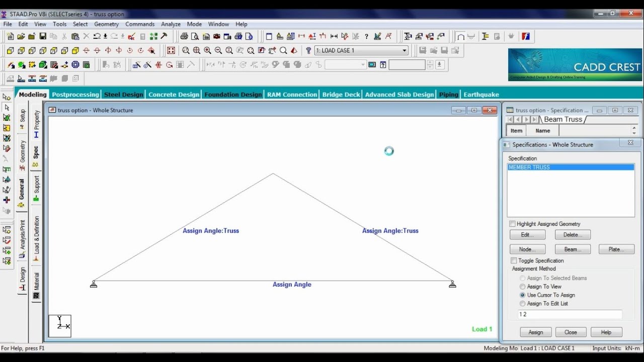Click the Zoom Out magnifier icon
The height and width of the screenshot is (362, 644).
[x=218, y=50]
